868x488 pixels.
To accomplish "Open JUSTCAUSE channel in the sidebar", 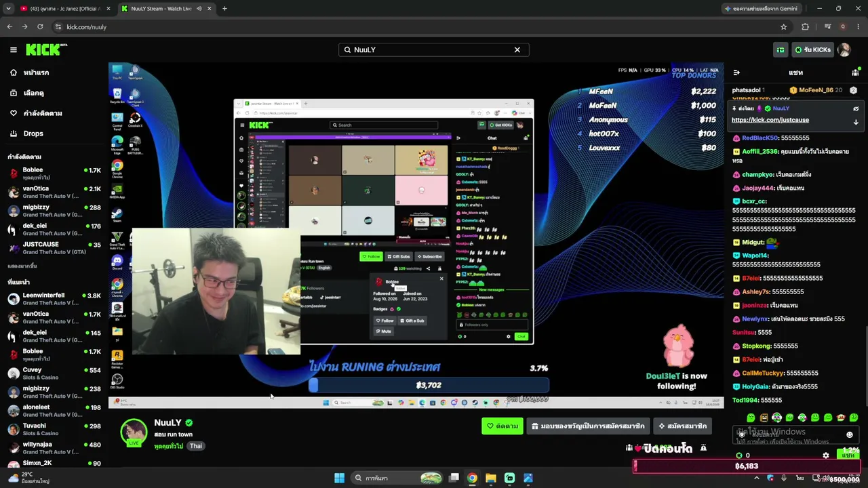I will 54,248.
